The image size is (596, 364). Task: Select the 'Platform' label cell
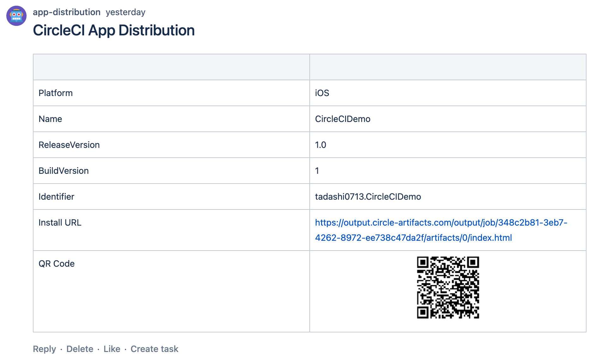[171, 93]
